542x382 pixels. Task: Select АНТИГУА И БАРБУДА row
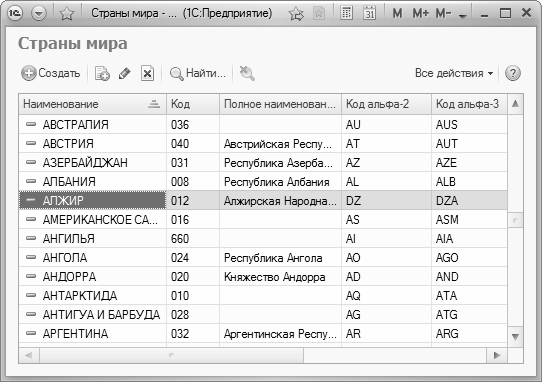tap(263, 315)
